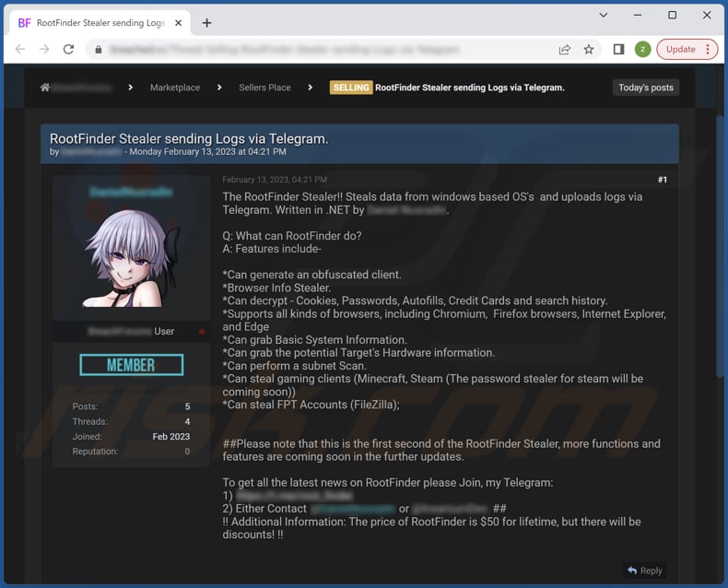Click the thread title in the breadcrumb
728x588 pixels.
(470, 88)
